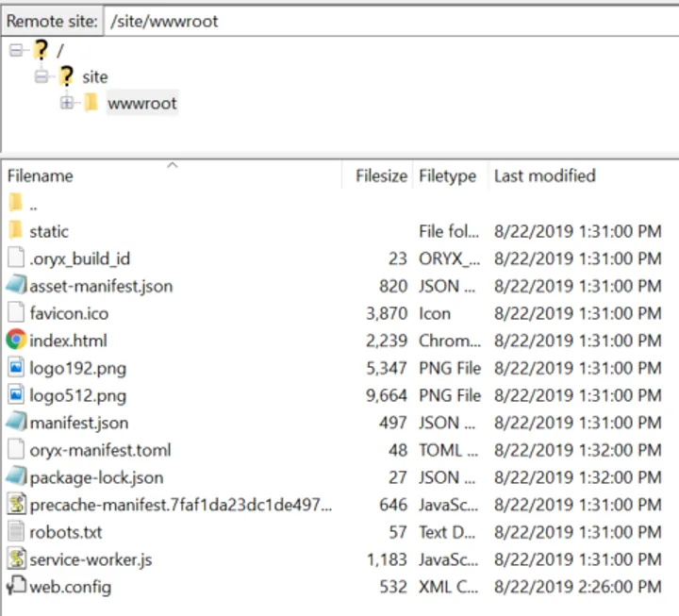679x616 pixels.
Task: Click the service-worker.js script icon
Action: click(16, 558)
